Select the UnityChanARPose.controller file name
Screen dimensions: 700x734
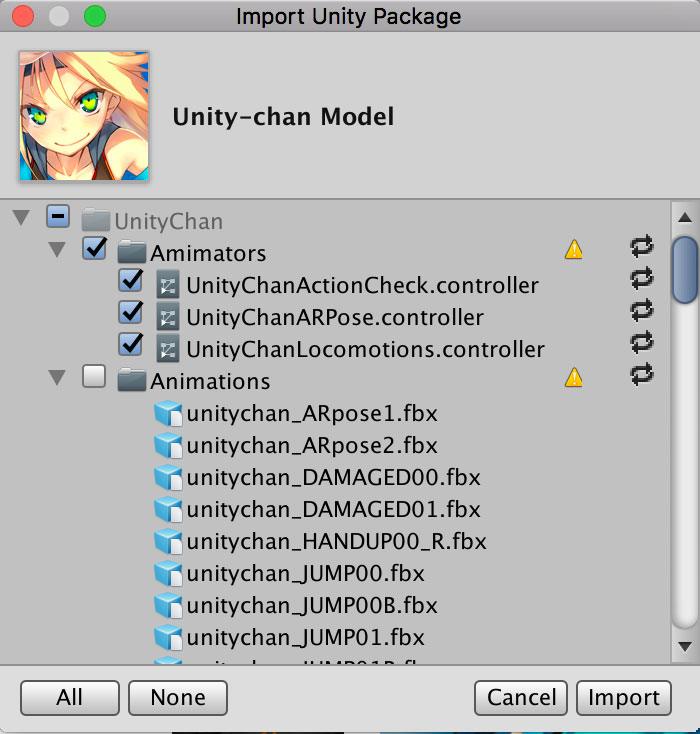(x=335, y=318)
